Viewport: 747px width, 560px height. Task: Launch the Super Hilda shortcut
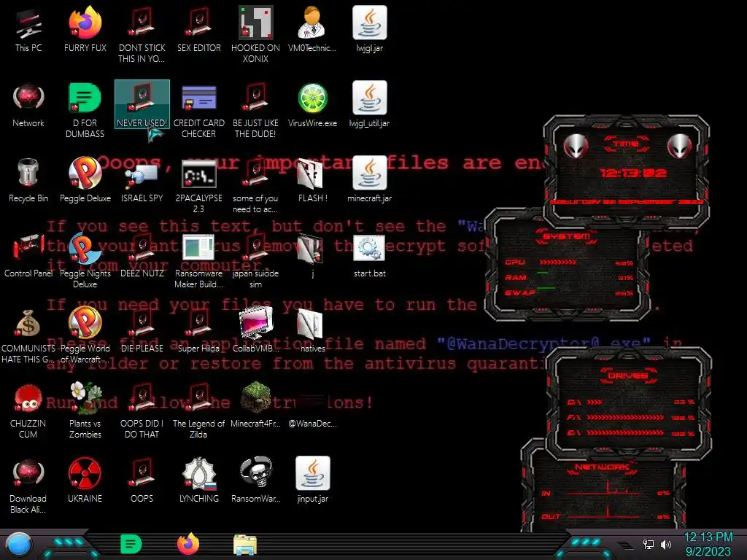pos(198,330)
